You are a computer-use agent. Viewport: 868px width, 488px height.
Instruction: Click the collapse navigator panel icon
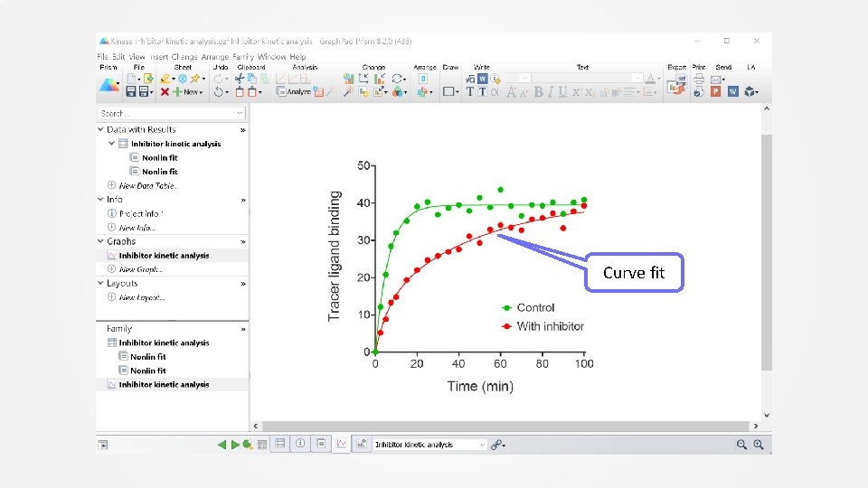pos(103,445)
